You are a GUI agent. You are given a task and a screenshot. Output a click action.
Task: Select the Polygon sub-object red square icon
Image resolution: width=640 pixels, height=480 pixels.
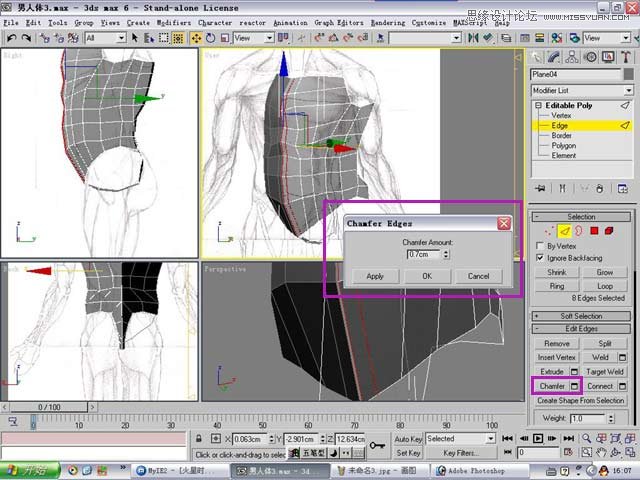click(593, 230)
